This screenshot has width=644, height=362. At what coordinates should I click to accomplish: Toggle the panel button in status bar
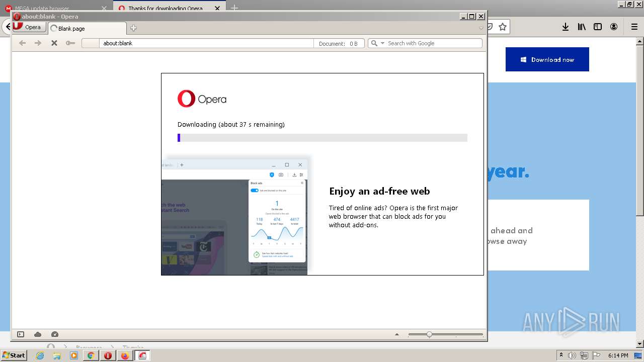[21, 334]
